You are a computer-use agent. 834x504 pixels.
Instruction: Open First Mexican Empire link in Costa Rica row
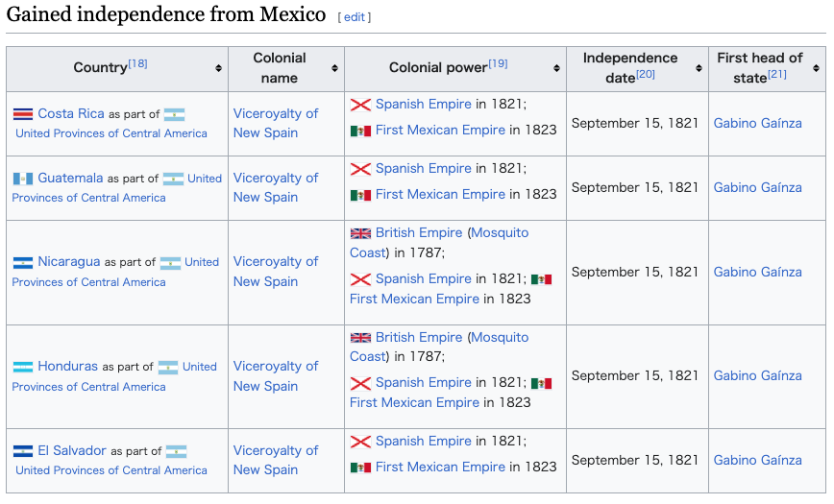click(440, 130)
